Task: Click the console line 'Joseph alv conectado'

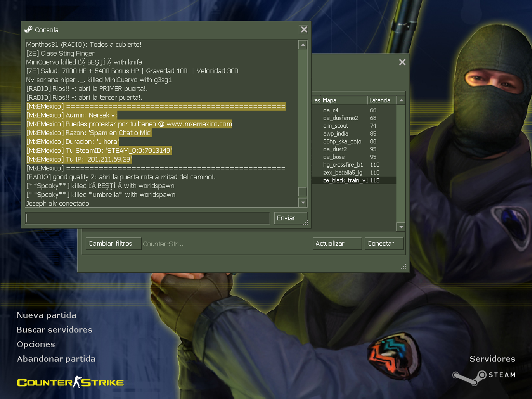Action: (58, 203)
